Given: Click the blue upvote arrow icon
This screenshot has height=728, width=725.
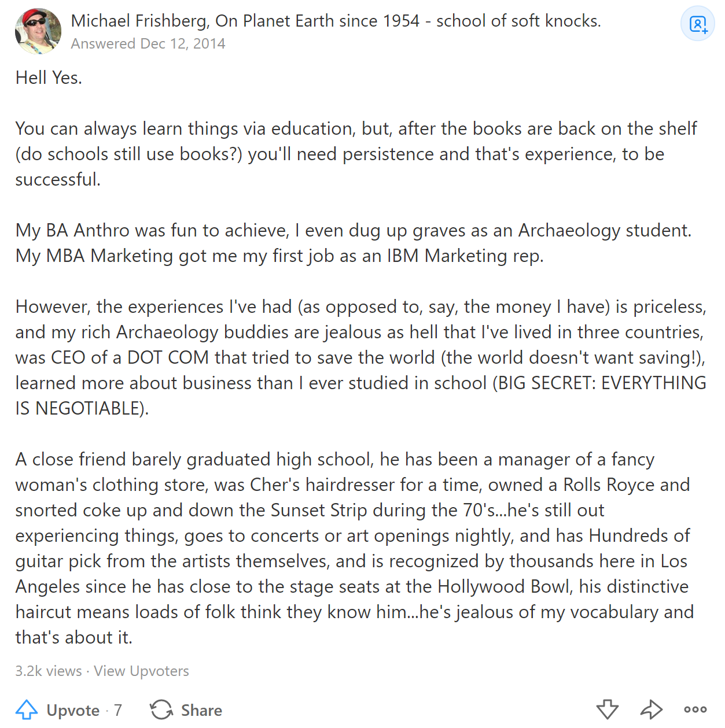Looking at the screenshot, I should point(27,710).
